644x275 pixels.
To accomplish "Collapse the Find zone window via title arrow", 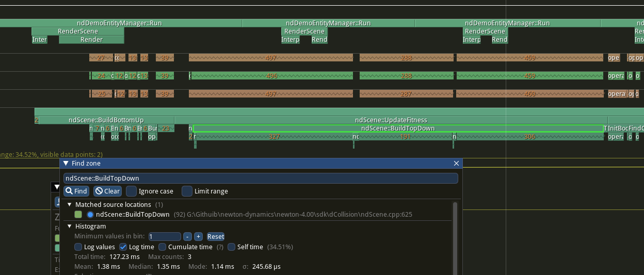I will click(66, 163).
